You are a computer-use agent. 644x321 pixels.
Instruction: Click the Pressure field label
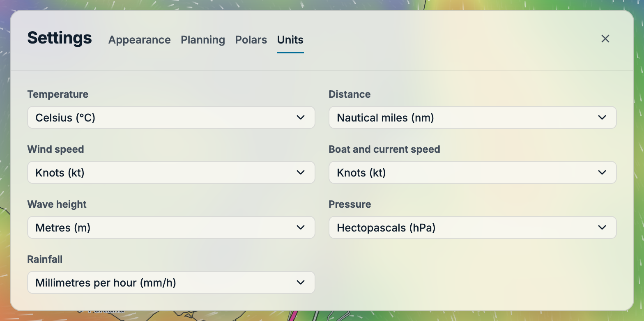coord(350,204)
